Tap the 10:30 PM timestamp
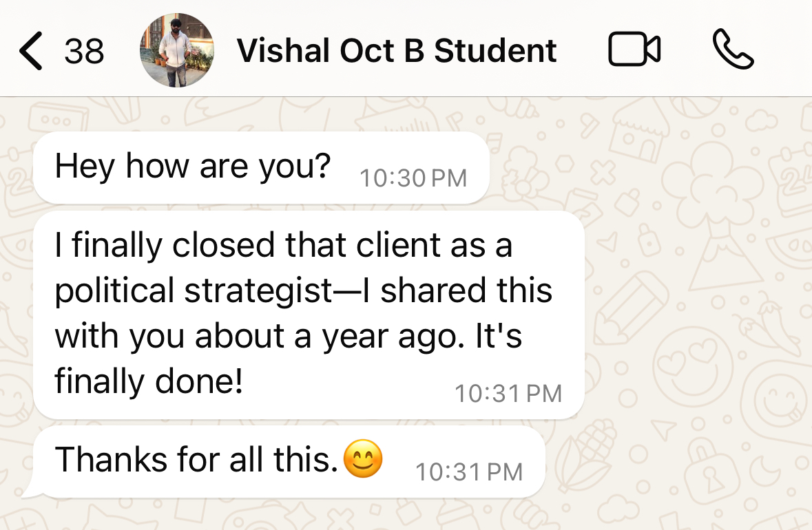The image size is (812, 530). coord(413,179)
